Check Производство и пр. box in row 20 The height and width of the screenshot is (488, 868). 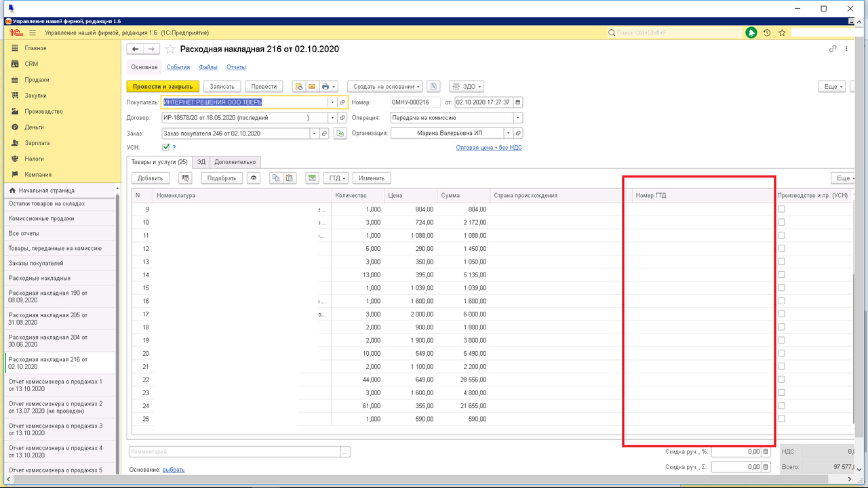coord(781,353)
